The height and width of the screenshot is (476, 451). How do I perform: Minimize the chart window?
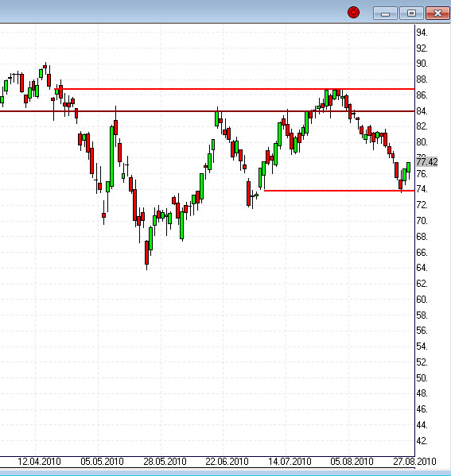[x=385, y=14]
